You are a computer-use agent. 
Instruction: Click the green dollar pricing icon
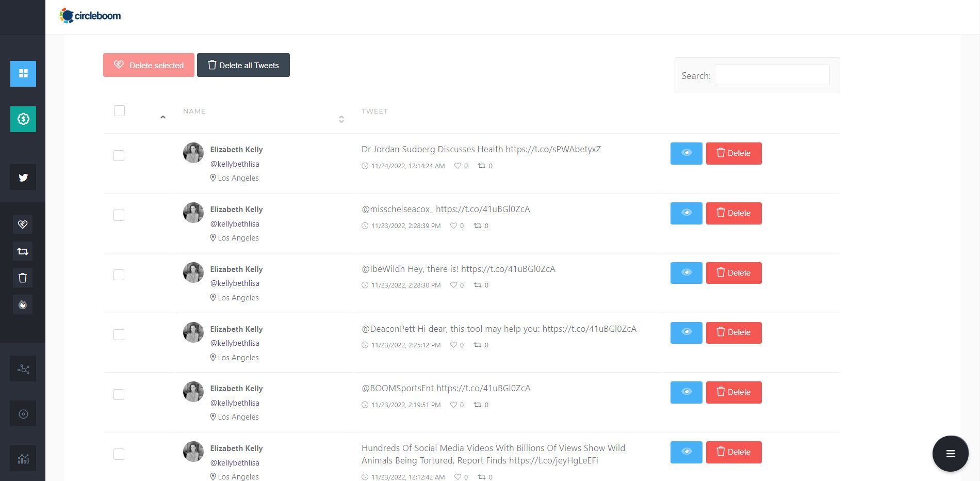click(x=23, y=119)
